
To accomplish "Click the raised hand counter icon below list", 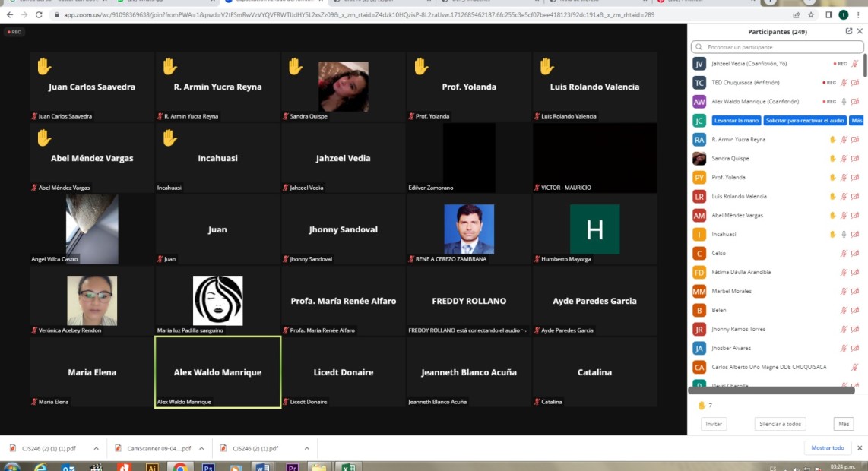I will (x=702, y=405).
